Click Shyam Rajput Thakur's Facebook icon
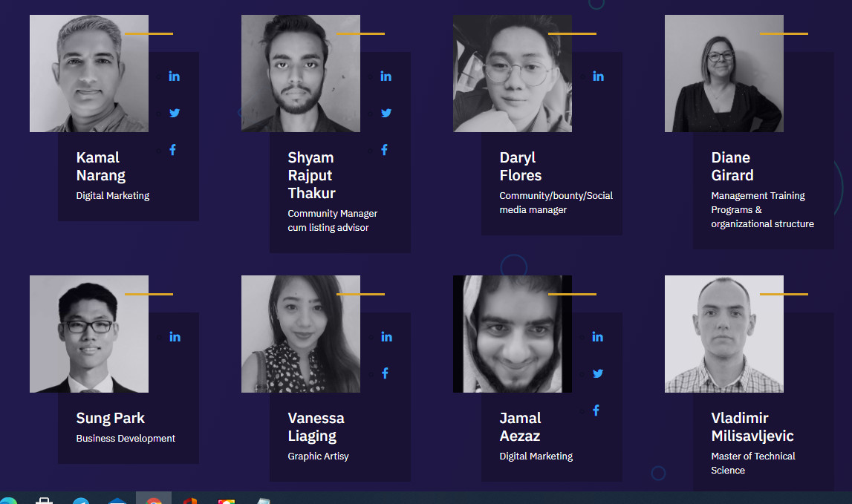The height and width of the screenshot is (504, 852). point(385,150)
